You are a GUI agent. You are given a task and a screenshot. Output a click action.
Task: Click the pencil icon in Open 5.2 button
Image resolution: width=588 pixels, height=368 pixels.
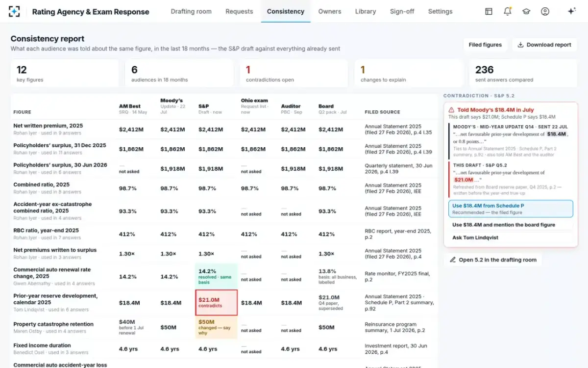[x=453, y=260]
